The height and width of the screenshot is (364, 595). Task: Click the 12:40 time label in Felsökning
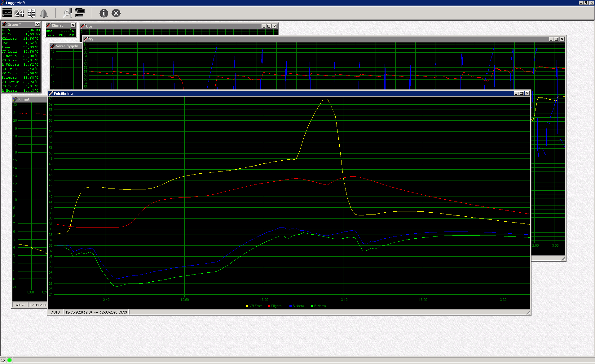pyautogui.click(x=105, y=300)
